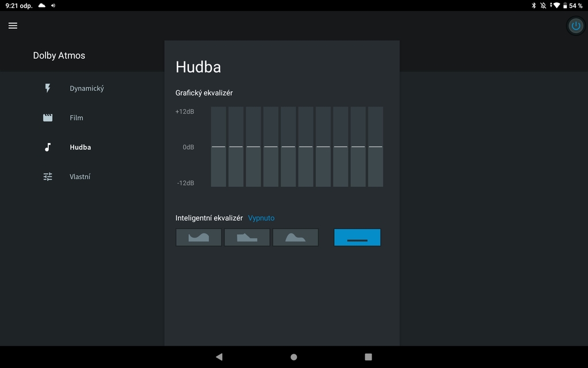Select the rich intelligent equalizer preset
This screenshot has height=368, width=588.
pyautogui.click(x=247, y=237)
